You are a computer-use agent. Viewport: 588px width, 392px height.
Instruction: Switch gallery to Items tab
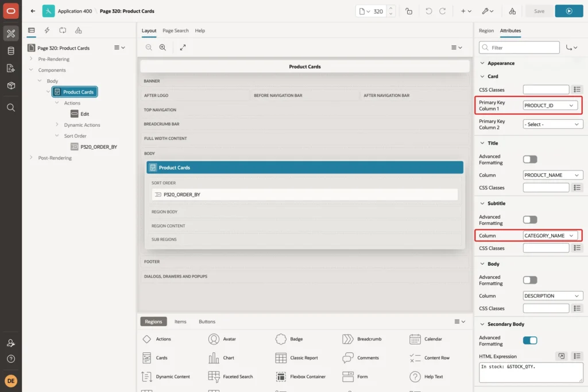coord(180,321)
